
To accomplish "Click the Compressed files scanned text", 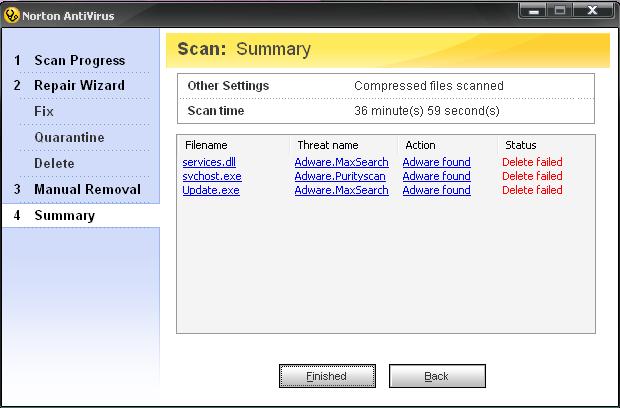I will click(x=429, y=86).
